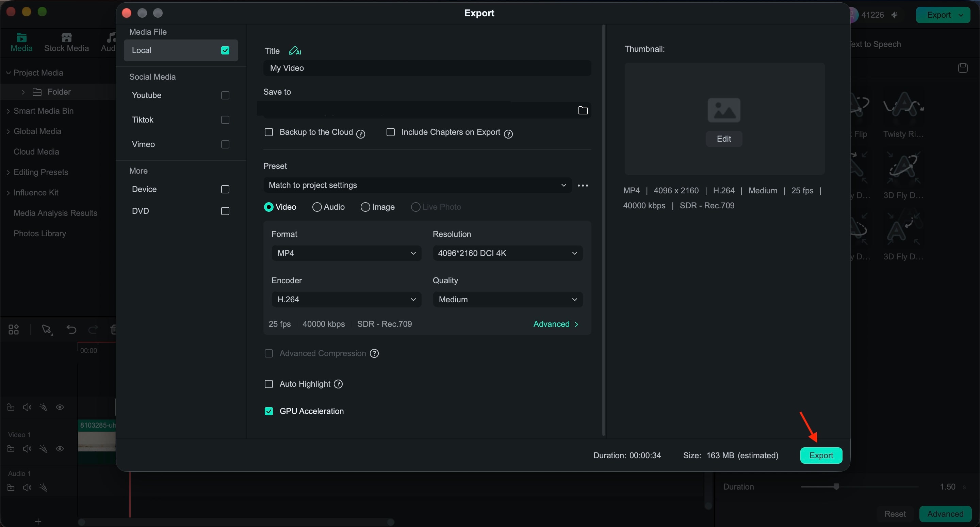This screenshot has height=527, width=980.
Task: Enable Include Chapters on Export checkbox
Action: (x=390, y=132)
